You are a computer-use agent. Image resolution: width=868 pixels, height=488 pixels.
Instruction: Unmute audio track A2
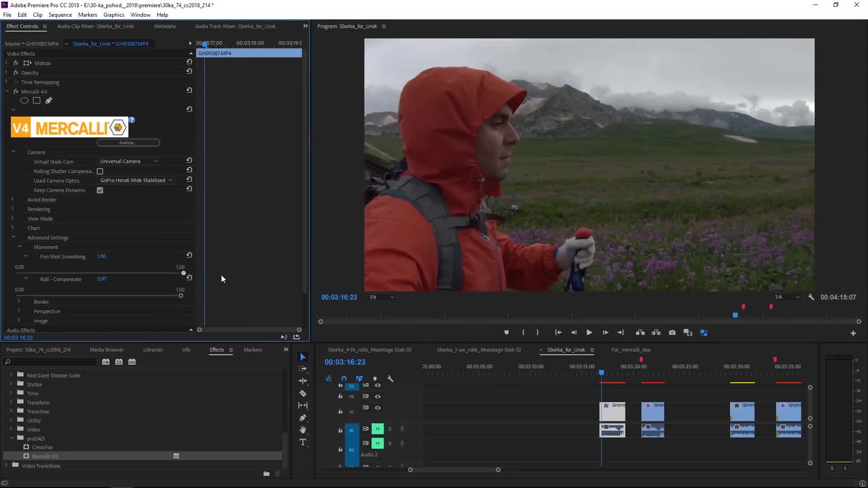point(377,443)
